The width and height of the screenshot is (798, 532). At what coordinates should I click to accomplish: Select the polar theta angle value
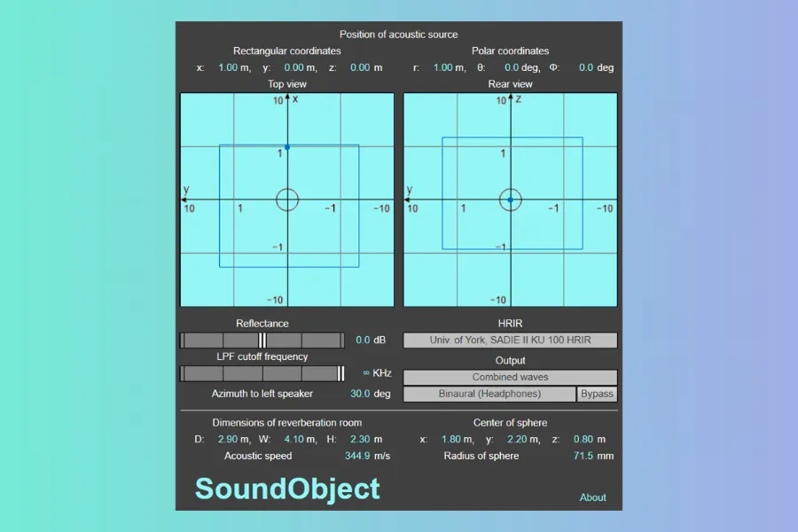[x=511, y=67]
